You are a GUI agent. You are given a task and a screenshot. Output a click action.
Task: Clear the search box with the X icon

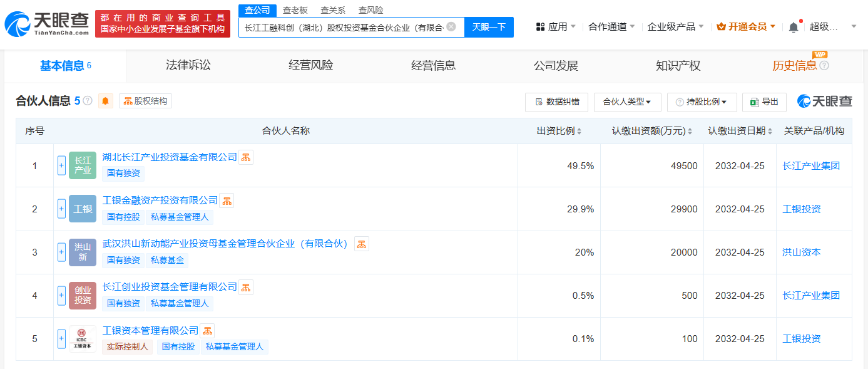451,27
